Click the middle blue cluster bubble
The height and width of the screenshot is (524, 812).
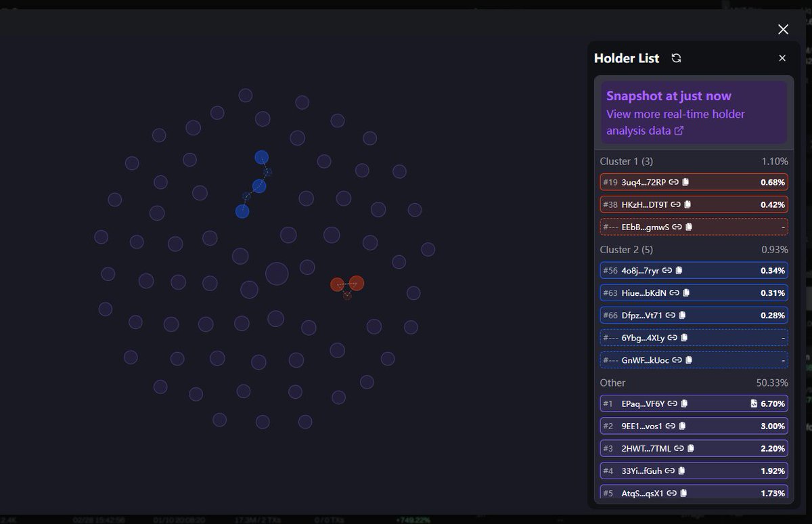(x=259, y=185)
